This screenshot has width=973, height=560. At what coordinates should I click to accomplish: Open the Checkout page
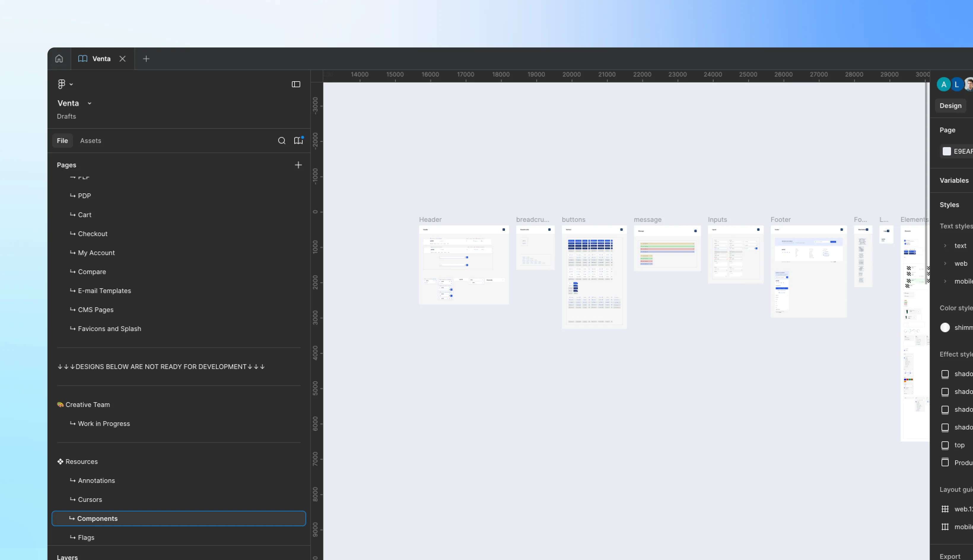tap(93, 234)
